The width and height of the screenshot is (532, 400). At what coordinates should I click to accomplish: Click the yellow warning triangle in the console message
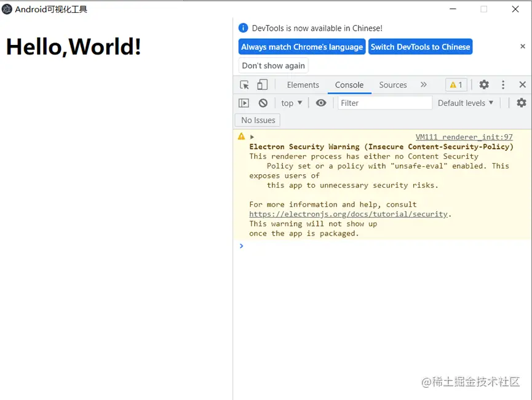click(x=241, y=137)
